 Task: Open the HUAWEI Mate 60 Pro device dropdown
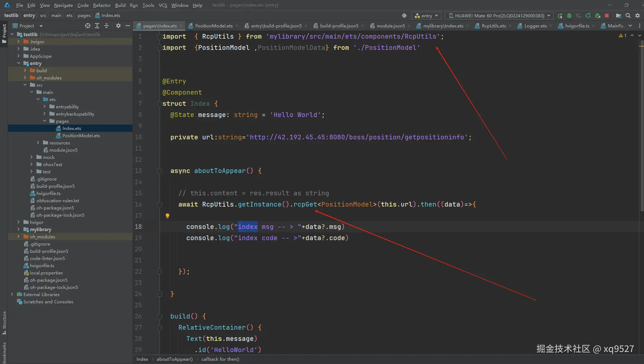[499, 16]
